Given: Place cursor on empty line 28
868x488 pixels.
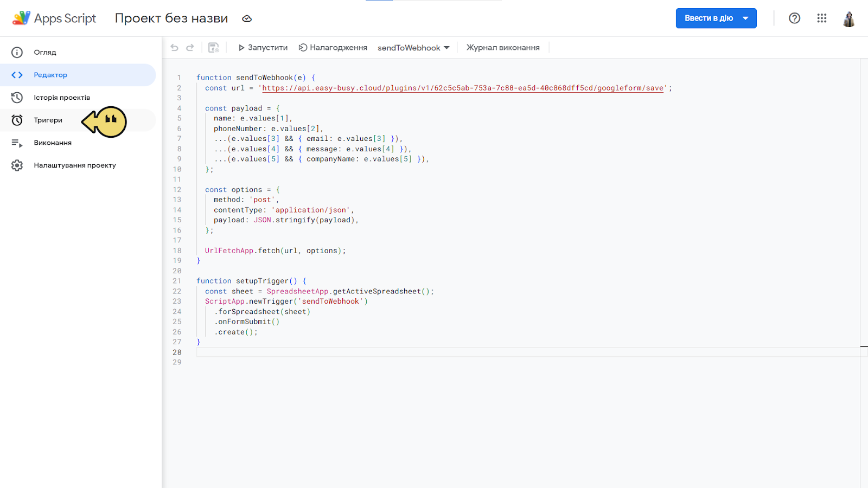Looking at the screenshot, I should (528, 352).
